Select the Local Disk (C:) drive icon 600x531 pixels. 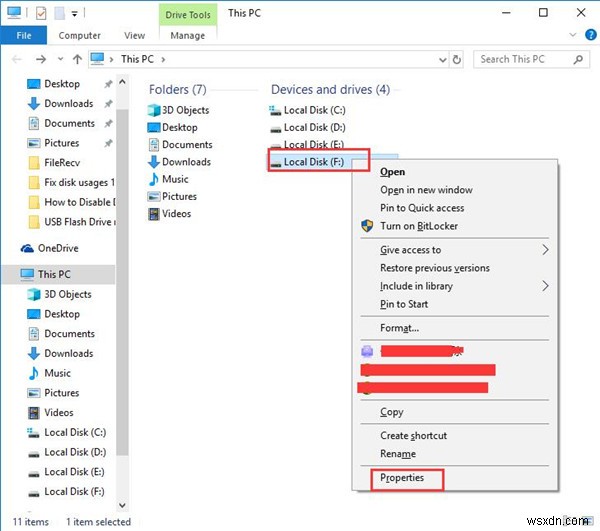[275, 111]
